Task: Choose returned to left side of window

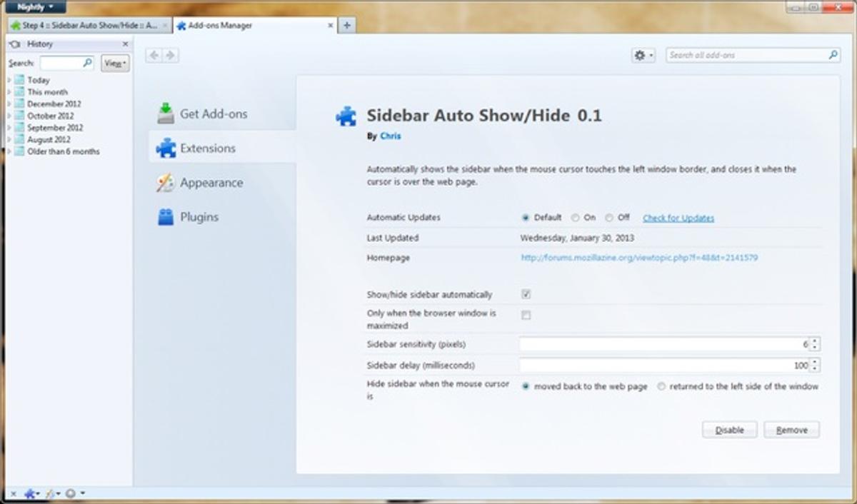Action: pos(661,386)
